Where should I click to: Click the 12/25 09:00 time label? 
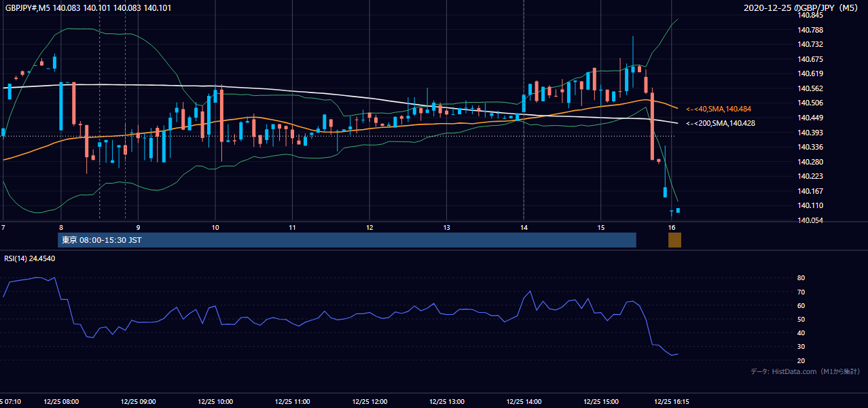pos(138,401)
